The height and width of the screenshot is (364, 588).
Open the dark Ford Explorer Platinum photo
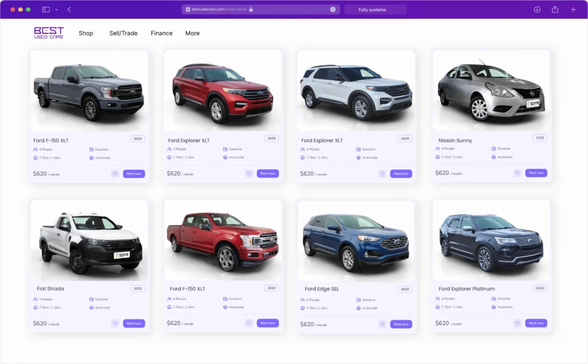pyautogui.click(x=492, y=240)
